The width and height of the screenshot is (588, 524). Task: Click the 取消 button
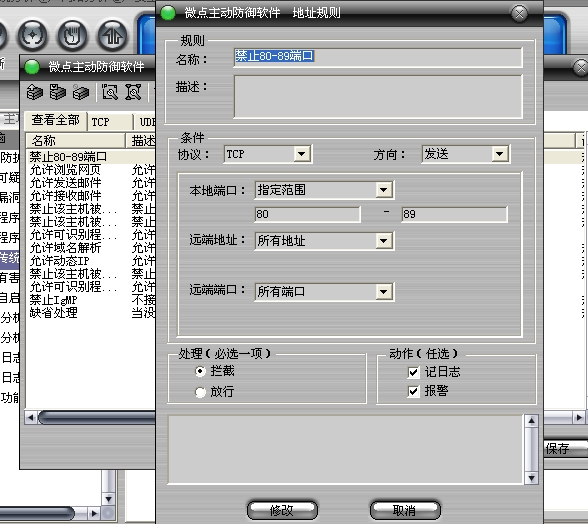click(405, 510)
